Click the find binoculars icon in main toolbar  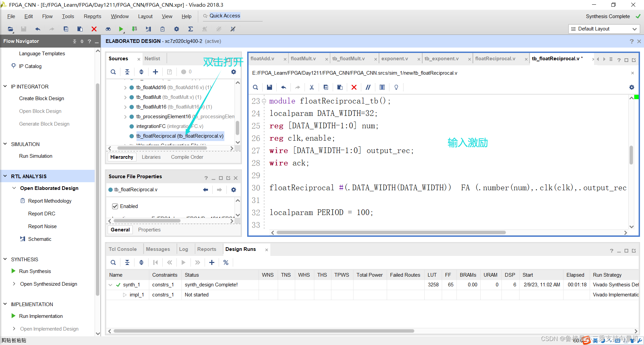click(x=108, y=29)
